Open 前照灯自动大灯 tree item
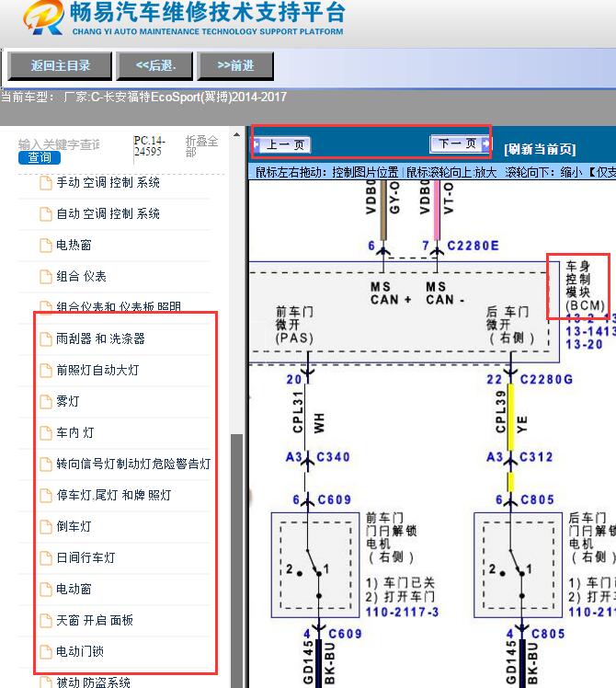The height and width of the screenshot is (688, 616). coord(97,370)
